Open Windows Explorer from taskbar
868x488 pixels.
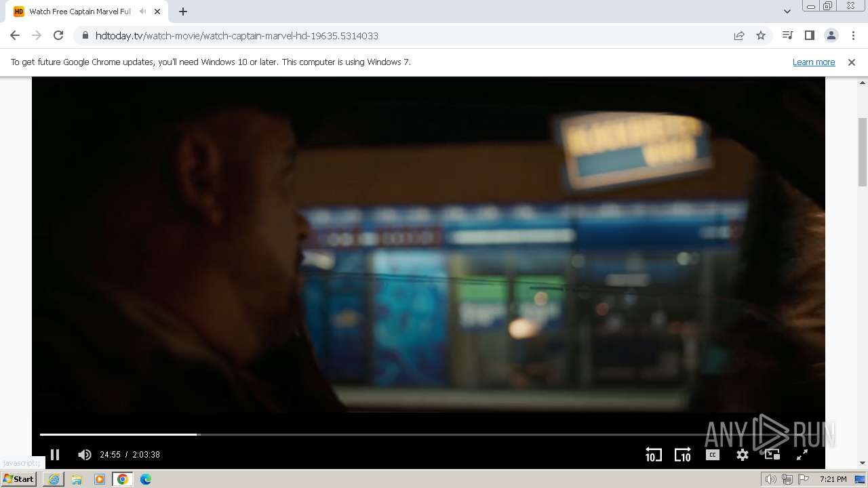pos(77,479)
